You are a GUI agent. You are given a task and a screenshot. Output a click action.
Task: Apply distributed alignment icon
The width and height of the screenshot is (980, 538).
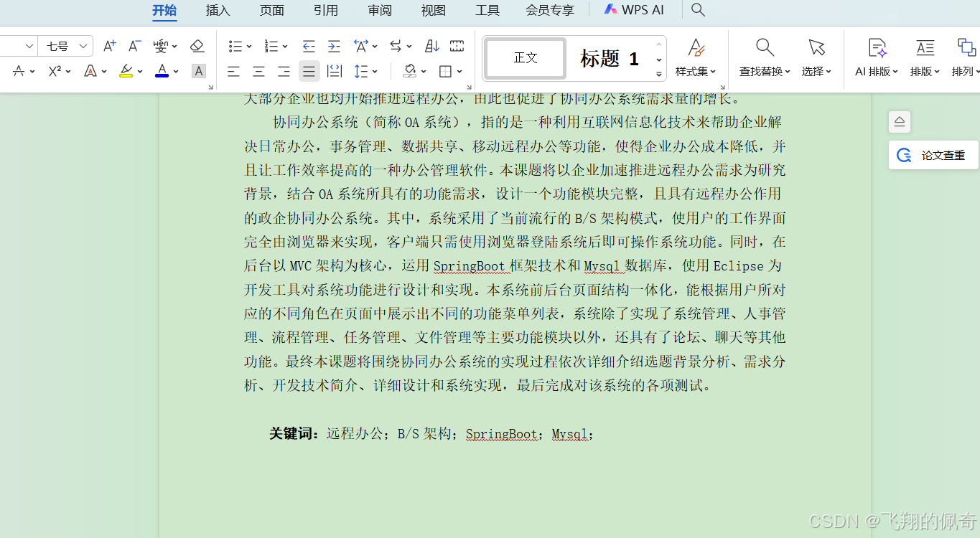pyautogui.click(x=334, y=71)
